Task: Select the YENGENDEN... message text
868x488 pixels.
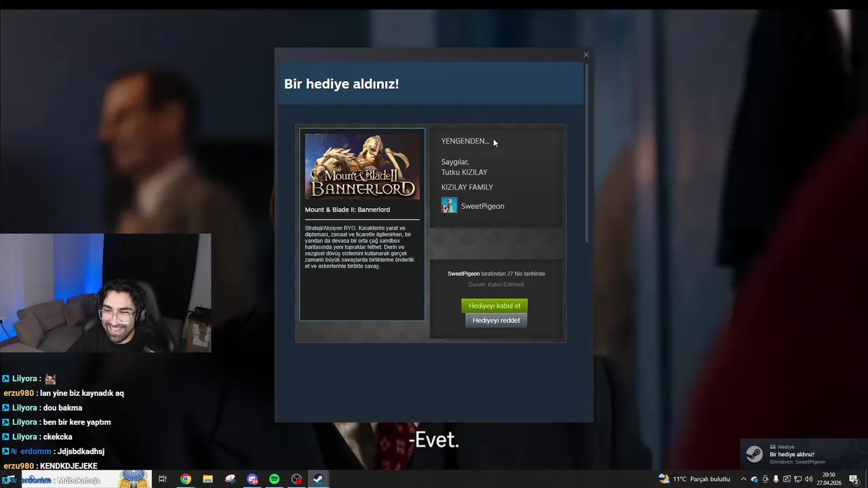Action: pyautogui.click(x=465, y=141)
